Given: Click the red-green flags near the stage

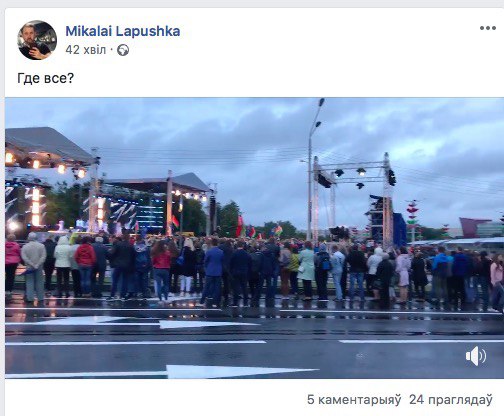Looking at the screenshot, I should 258,228.
